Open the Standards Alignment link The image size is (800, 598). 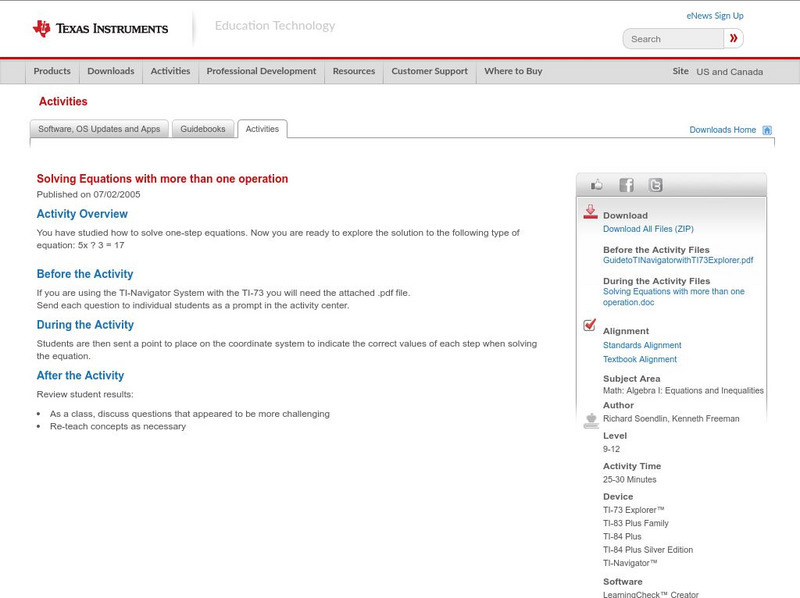pyautogui.click(x=642, y=345)
